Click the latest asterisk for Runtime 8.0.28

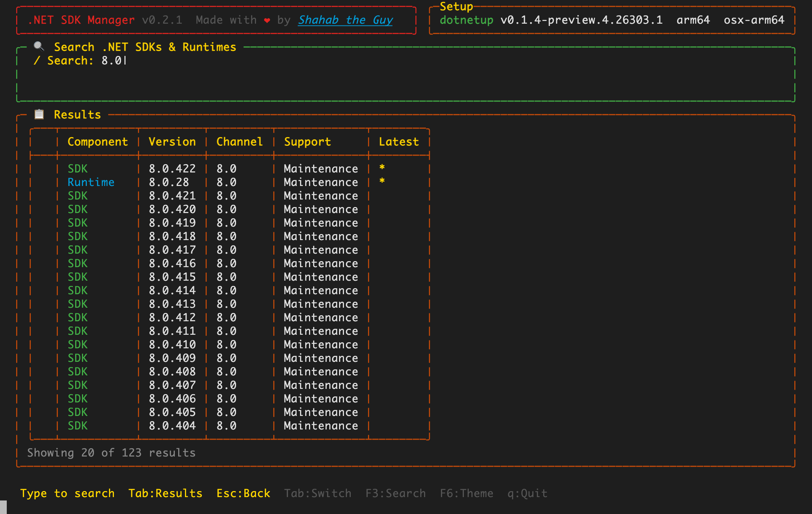[382, 181]
